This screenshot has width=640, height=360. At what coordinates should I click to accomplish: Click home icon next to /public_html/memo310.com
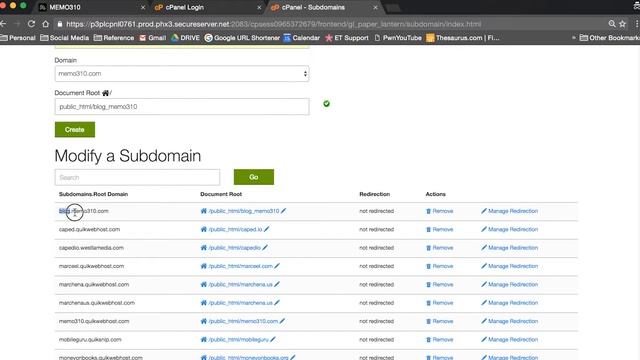click(x=204, y=321)
